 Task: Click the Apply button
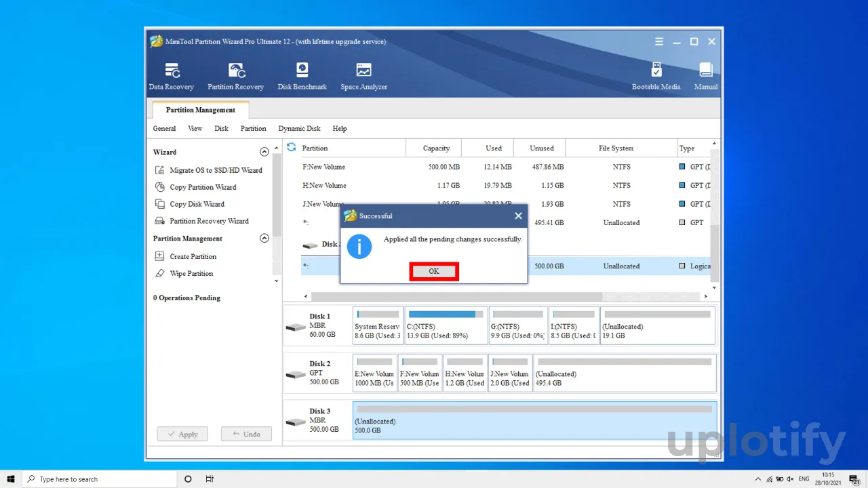pos(182,434)
